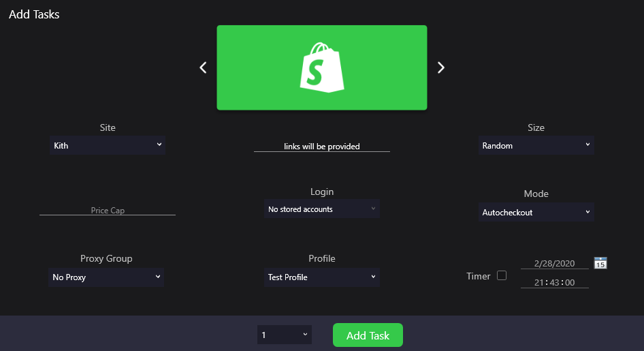Click the timer time field 21:43:00
The image size is (644, 351).
click(554, 282)
